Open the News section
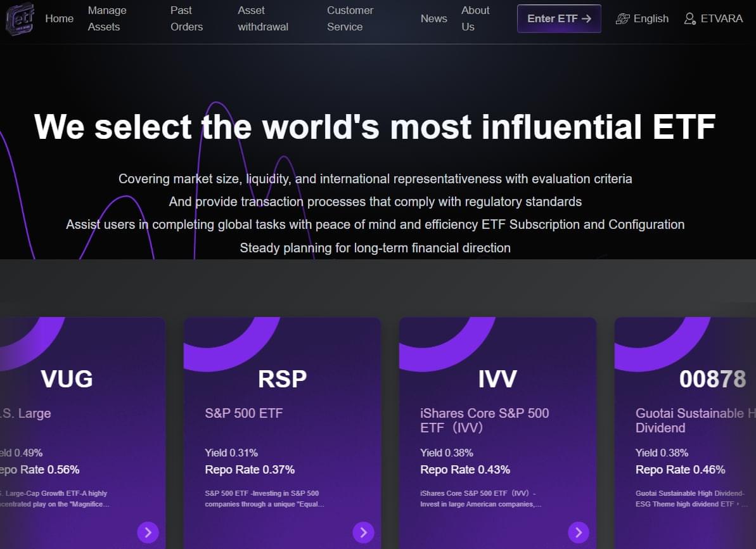This screenshot has width=756, height=549. pos(433,18)
